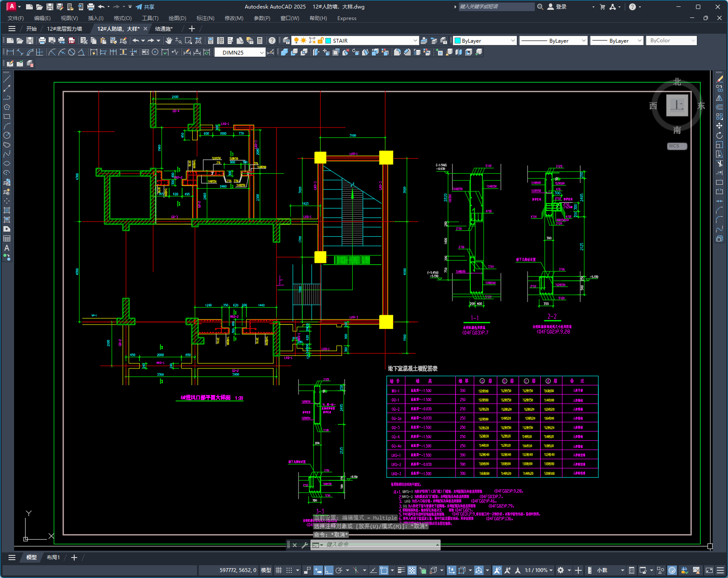Select the Line drawing tool
The image size is (728, 578).
pos(7,79)
